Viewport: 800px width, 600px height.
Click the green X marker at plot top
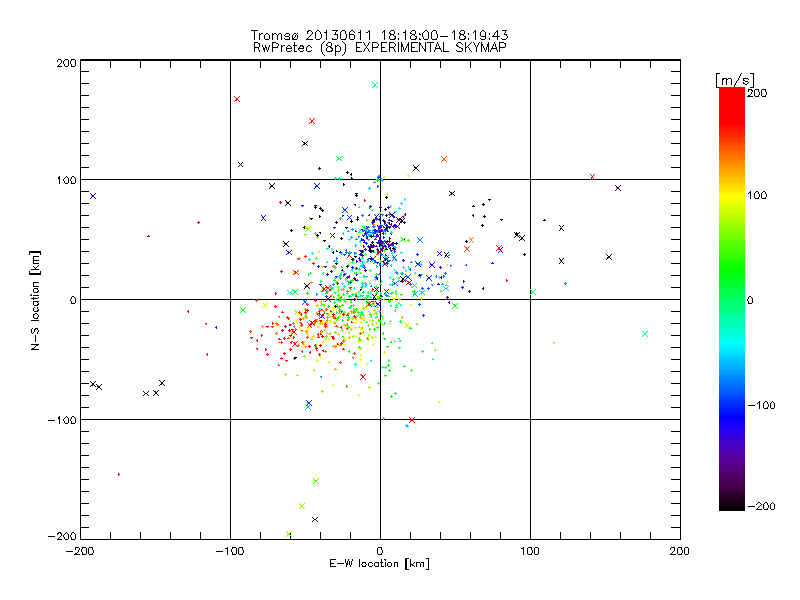coord(375,85)
